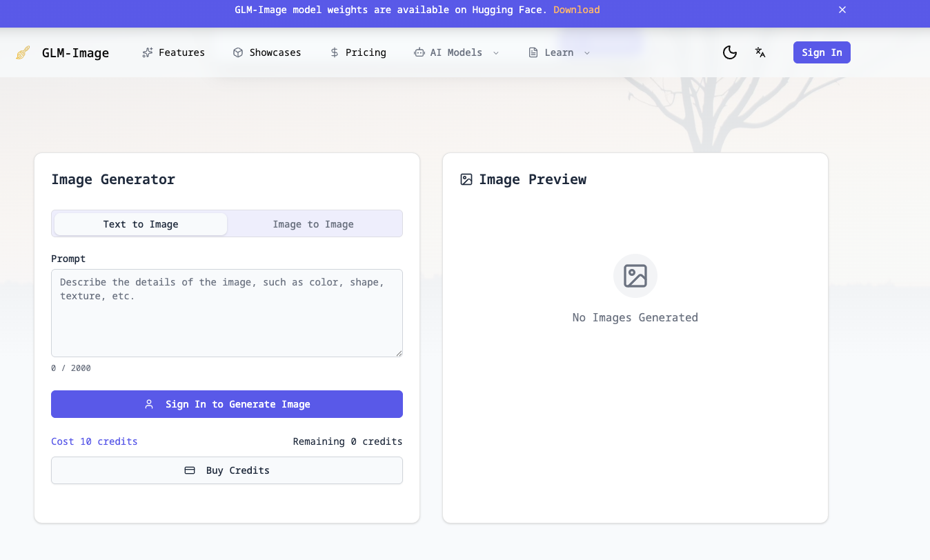
Task: Click the placeholder image icon in preview
Action: pyautogui.click(x=635, y=276)
